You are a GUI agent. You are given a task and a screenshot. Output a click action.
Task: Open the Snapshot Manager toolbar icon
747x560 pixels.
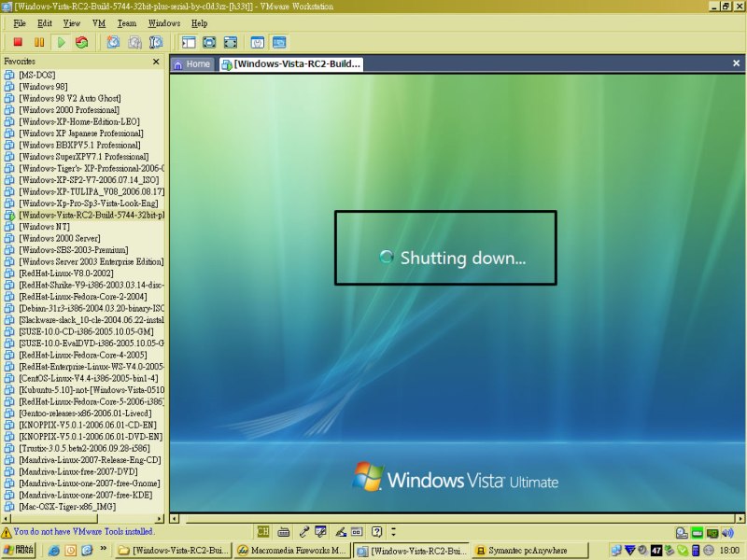(156, 42)
